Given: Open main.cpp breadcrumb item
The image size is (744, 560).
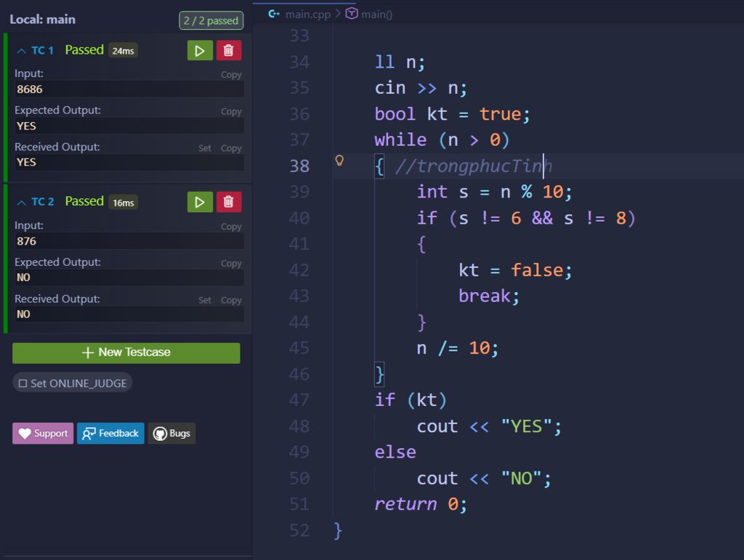Looking at the screenshot, I should coord(307,15).
